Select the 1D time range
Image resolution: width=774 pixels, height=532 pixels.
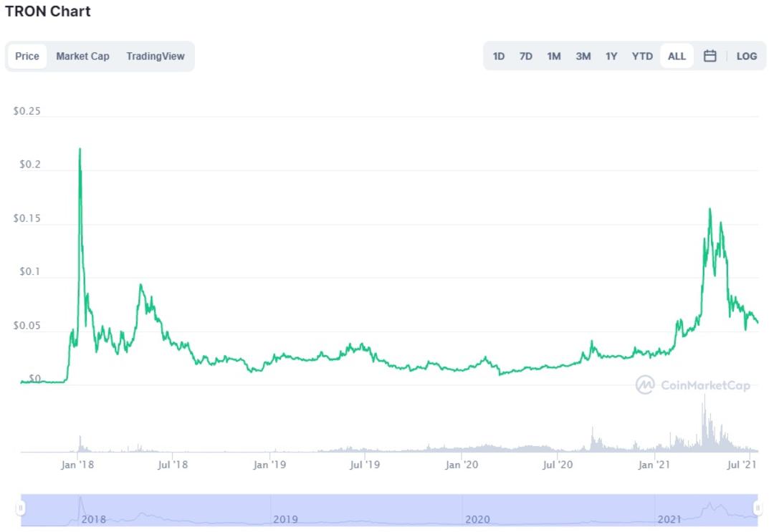[499, 57]
